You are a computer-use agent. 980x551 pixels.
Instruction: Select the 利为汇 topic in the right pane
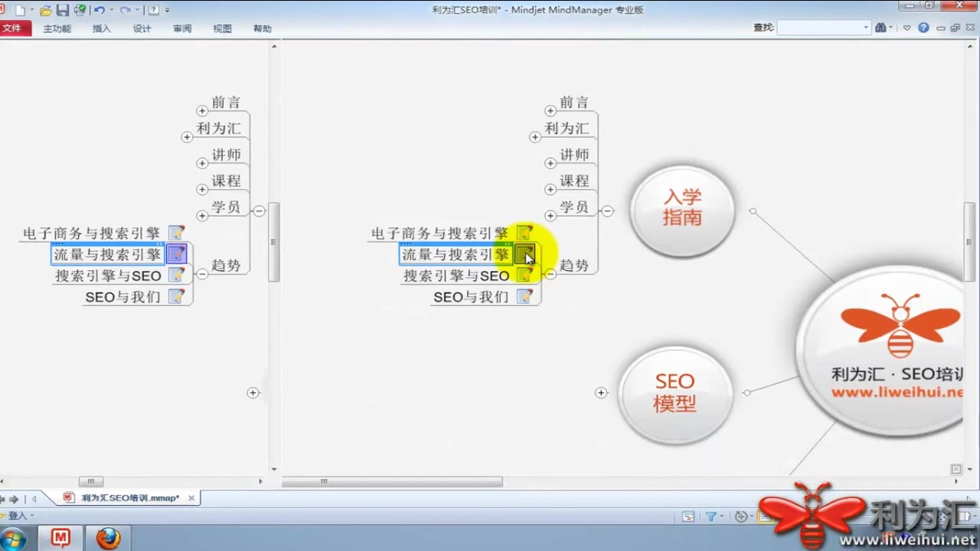(x=567, y=129)
